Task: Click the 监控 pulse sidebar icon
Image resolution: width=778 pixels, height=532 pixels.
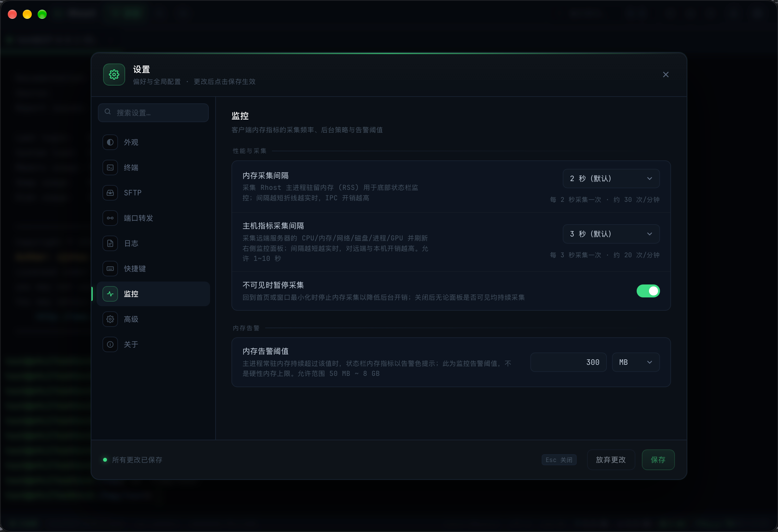Action: (x=110, y=294)
